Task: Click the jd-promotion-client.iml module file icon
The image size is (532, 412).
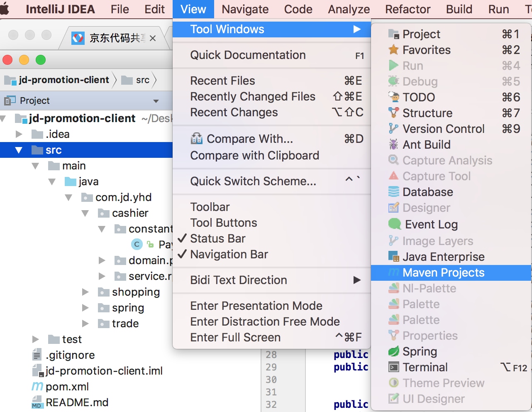Action: 37,371
